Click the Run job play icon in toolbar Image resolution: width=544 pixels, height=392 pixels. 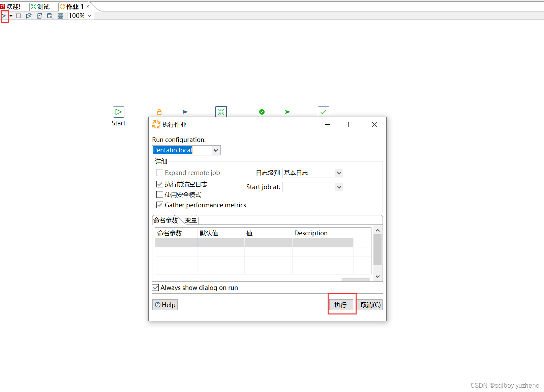pyautogui.click(x=4, y=16)
